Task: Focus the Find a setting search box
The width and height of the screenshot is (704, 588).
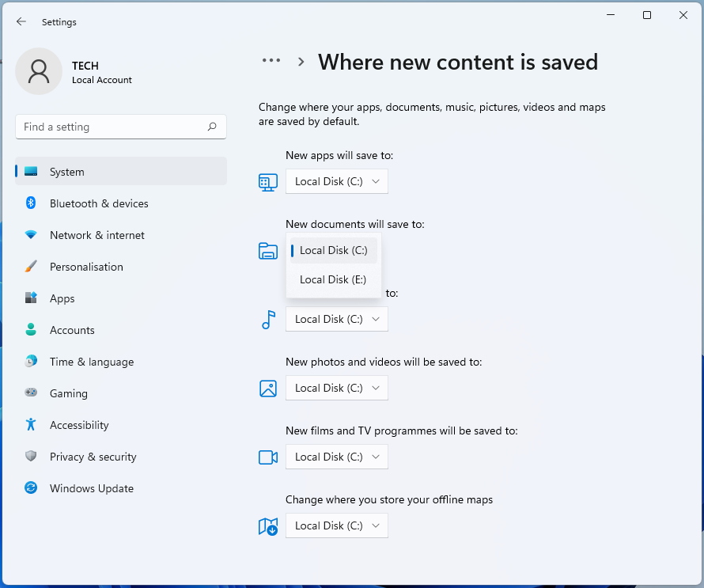Action: (x=121, y=127)
